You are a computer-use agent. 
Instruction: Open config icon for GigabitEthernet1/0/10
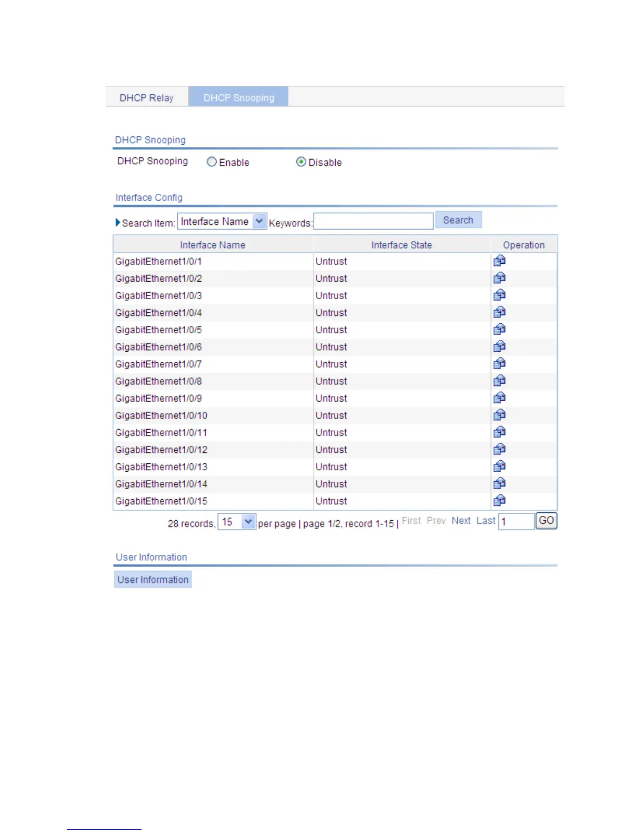(499, 415)
